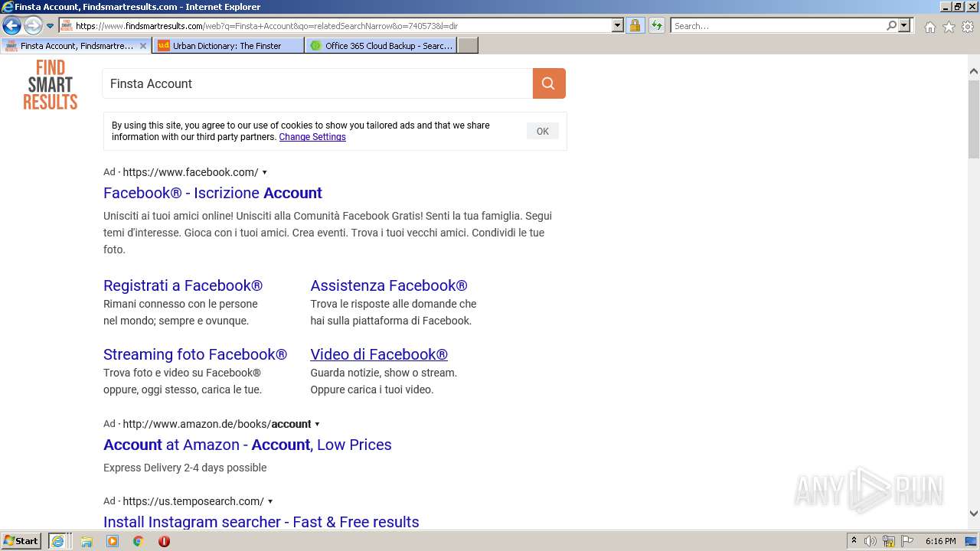Click the orange search magnifier button
The height and width of the screenshot is (551, 980).
tap(549, 83)
